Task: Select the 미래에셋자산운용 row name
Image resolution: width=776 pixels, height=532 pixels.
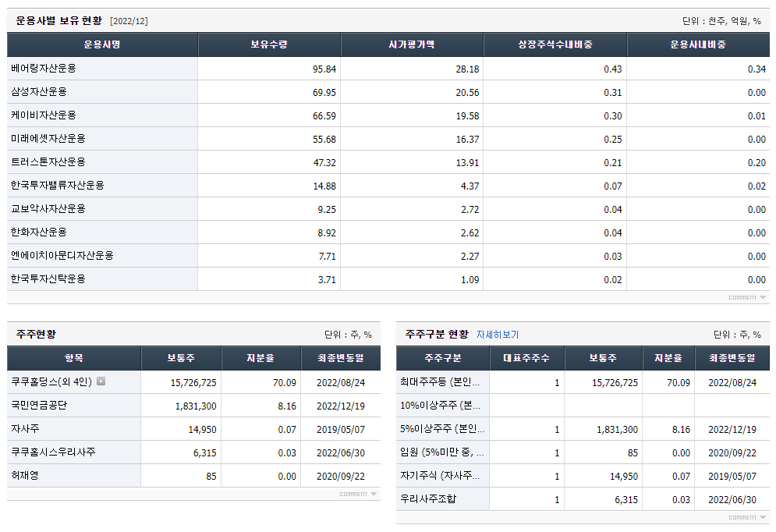Action: tap(48, 138)
